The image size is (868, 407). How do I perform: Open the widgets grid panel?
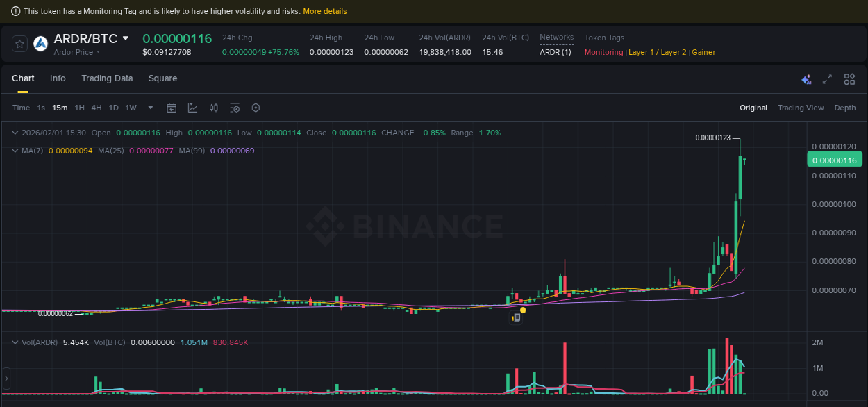point(849,79)
